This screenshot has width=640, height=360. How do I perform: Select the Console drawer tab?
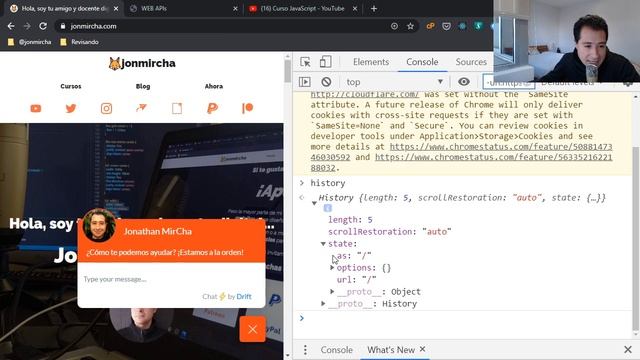tap(336, 350)
